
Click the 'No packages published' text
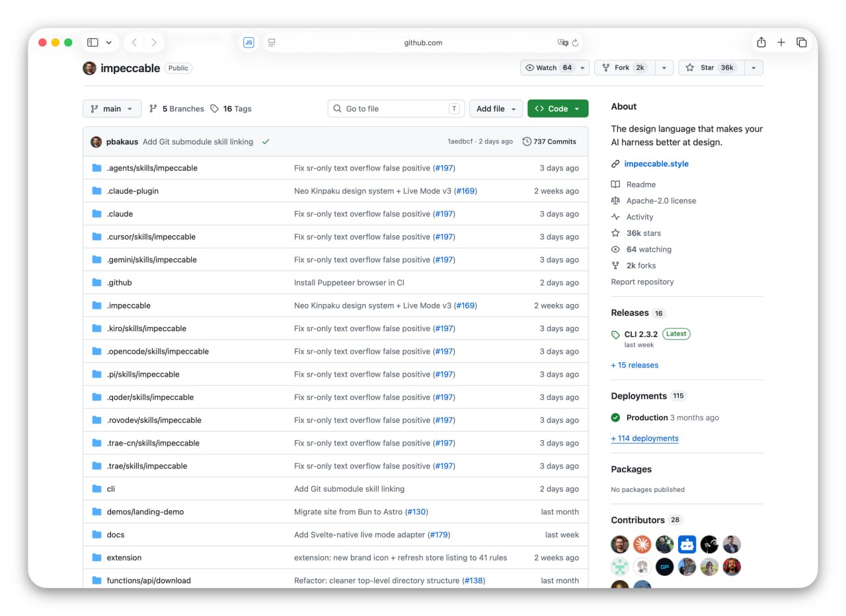(x=648, y=490)
